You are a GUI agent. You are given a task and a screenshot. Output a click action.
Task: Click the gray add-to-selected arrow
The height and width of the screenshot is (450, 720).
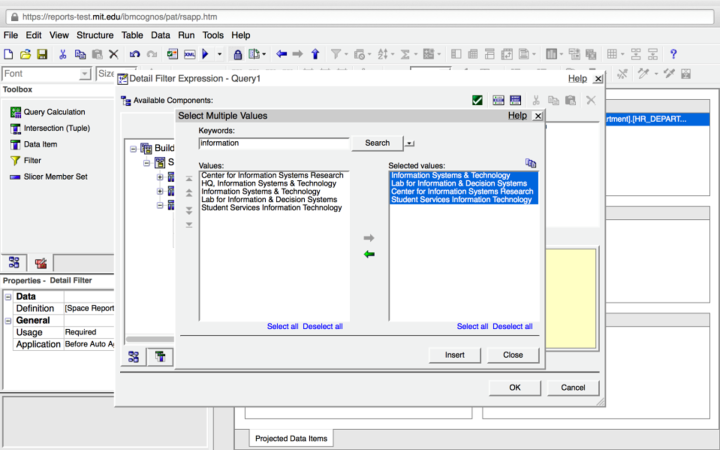(x=369, y=238)
